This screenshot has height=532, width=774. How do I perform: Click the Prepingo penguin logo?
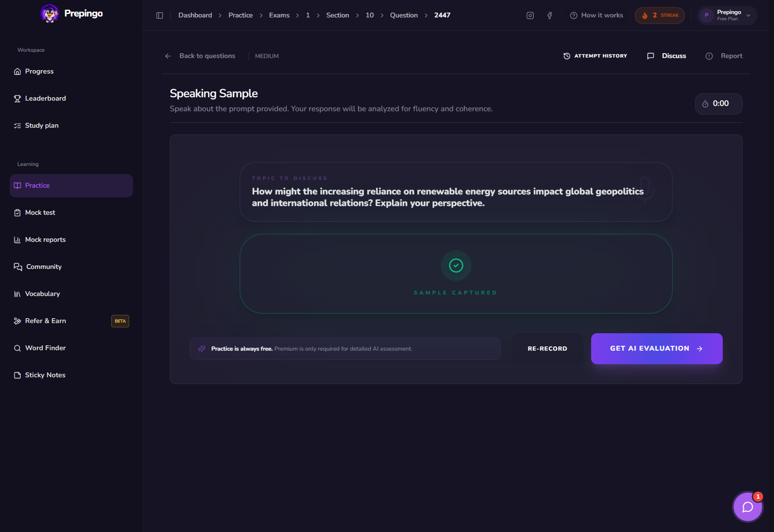[x=49, y=14]
